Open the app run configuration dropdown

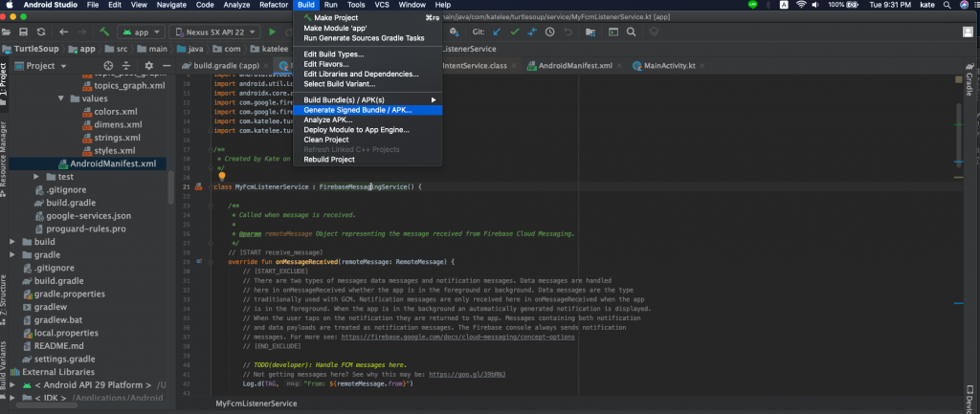[x=141, y=32]
